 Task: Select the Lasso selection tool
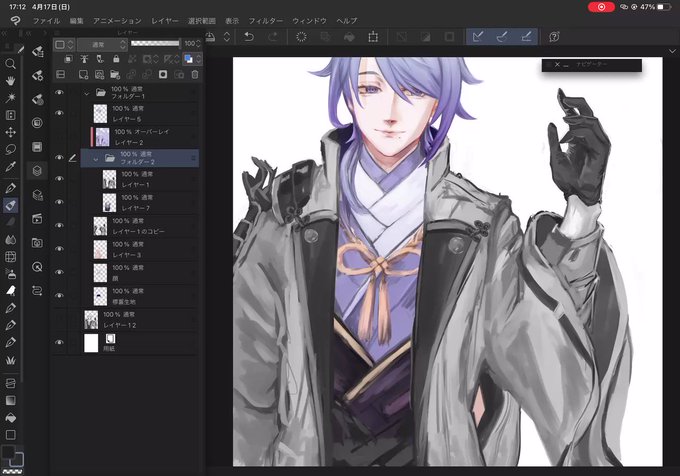click(10, 150)
